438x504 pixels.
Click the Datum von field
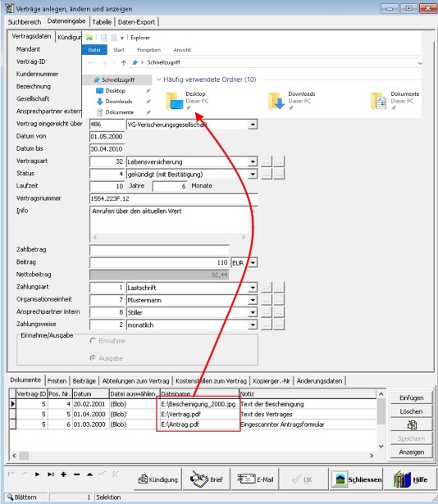tap(107, 137)
